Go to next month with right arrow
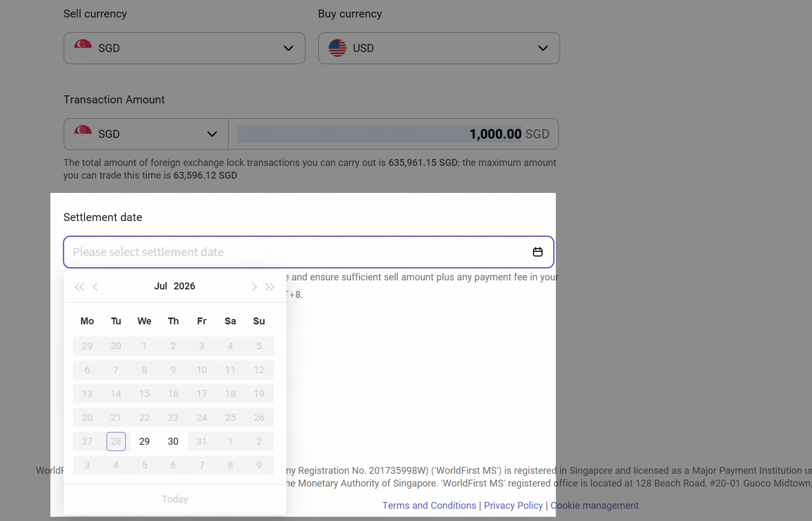812x521 pixels. pos(254,287)
